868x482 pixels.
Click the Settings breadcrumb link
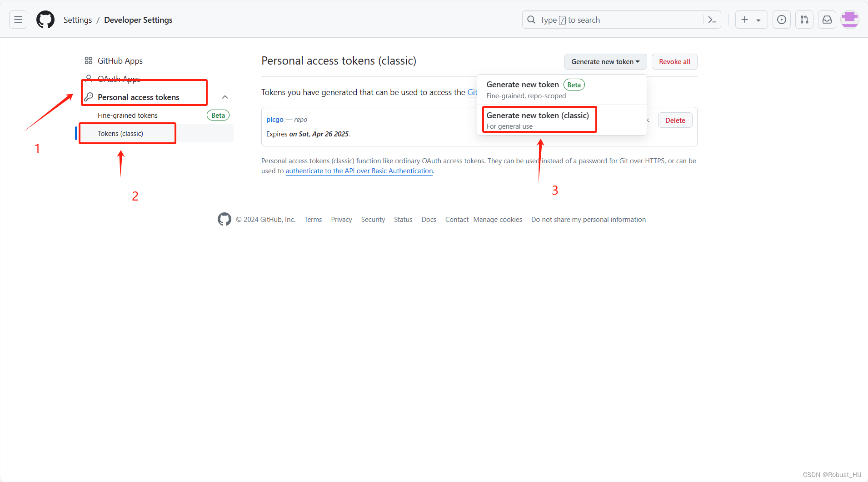point(78,20)
